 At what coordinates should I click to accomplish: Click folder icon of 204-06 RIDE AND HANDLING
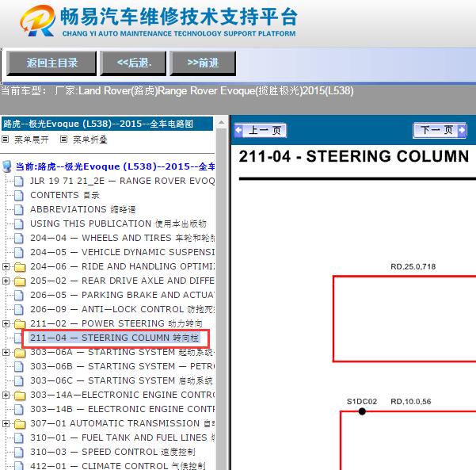20,267
